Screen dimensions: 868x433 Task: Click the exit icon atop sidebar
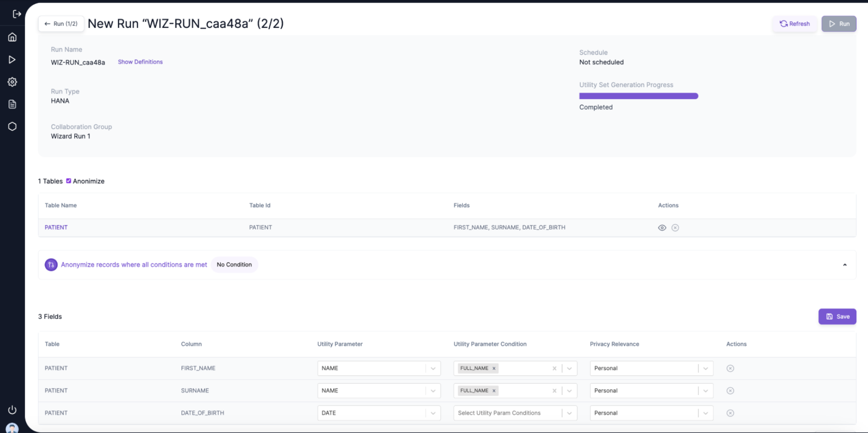(17, 14)
